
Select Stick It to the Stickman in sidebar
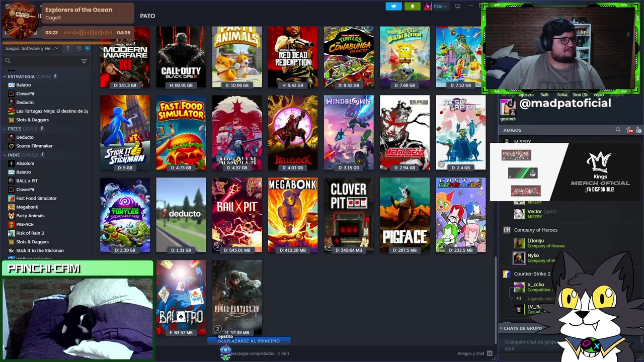40,250
